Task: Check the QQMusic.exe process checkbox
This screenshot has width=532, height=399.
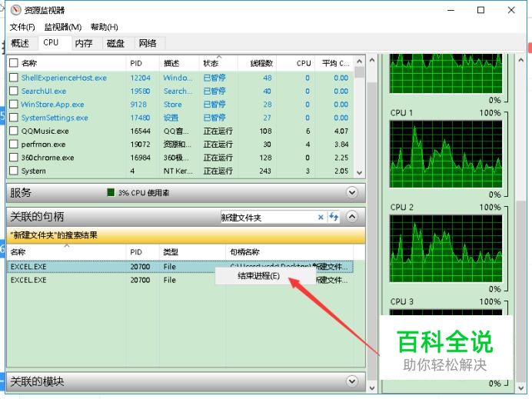Action: (x=14, y=131)
